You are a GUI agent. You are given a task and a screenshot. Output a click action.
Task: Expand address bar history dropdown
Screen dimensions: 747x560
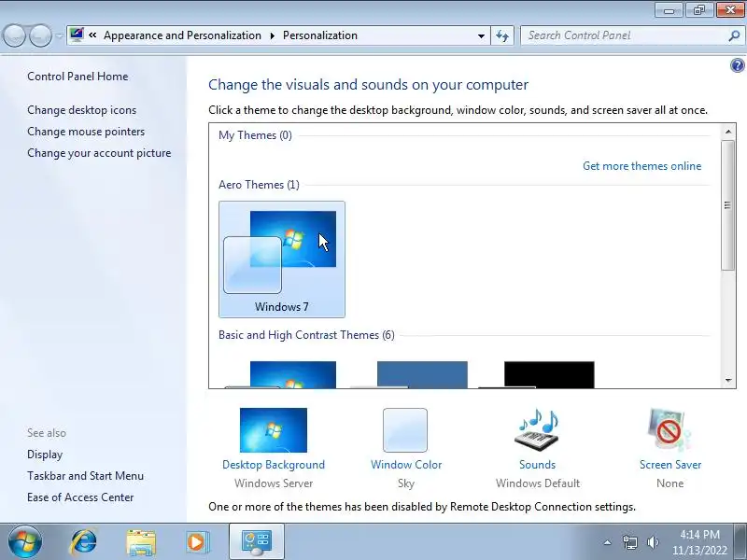[x=481, y=35]
